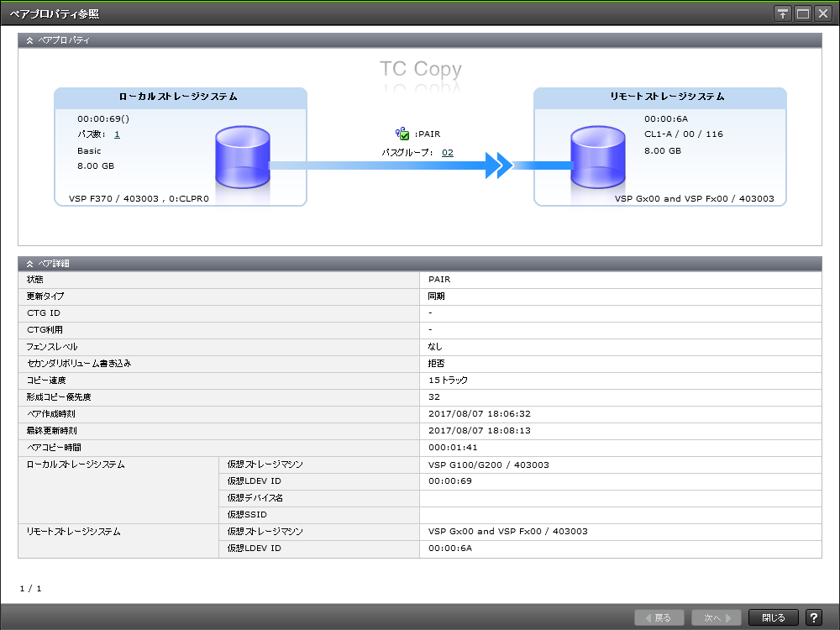Click the セカンダリボリューム書き込み value 拒否

click(436, 363)
